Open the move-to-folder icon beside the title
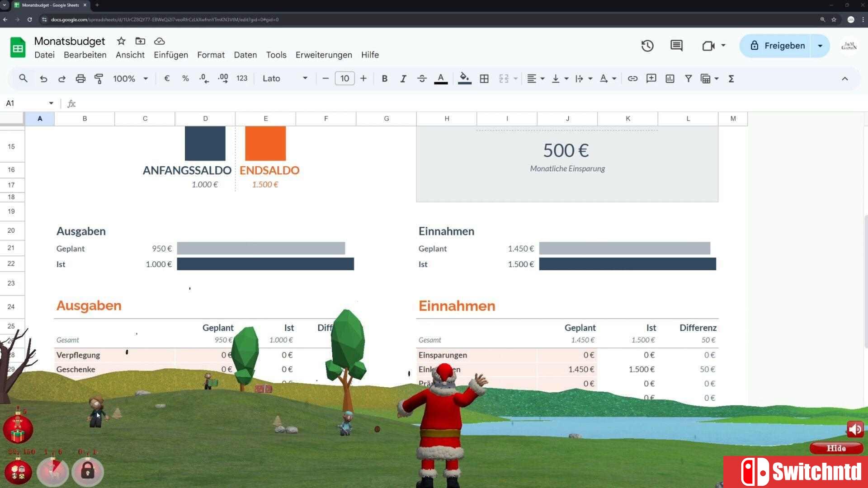 click(x=140, y=41)
